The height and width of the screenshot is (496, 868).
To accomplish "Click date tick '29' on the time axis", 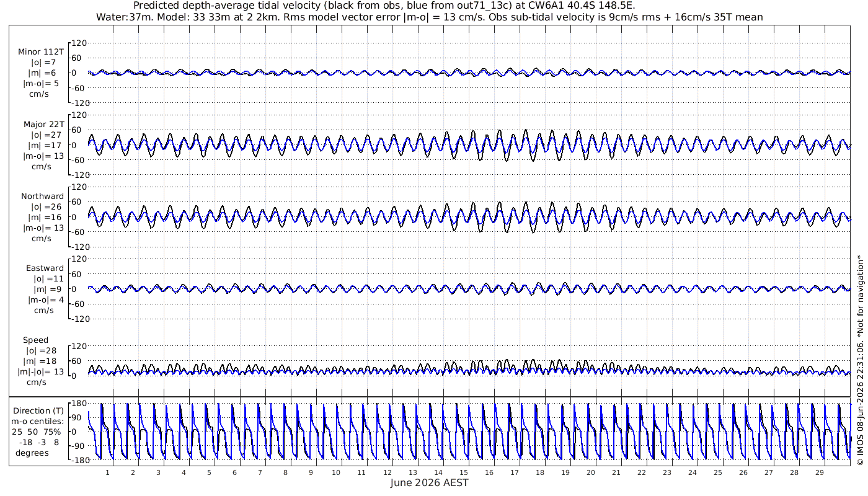I will (820, 472).
